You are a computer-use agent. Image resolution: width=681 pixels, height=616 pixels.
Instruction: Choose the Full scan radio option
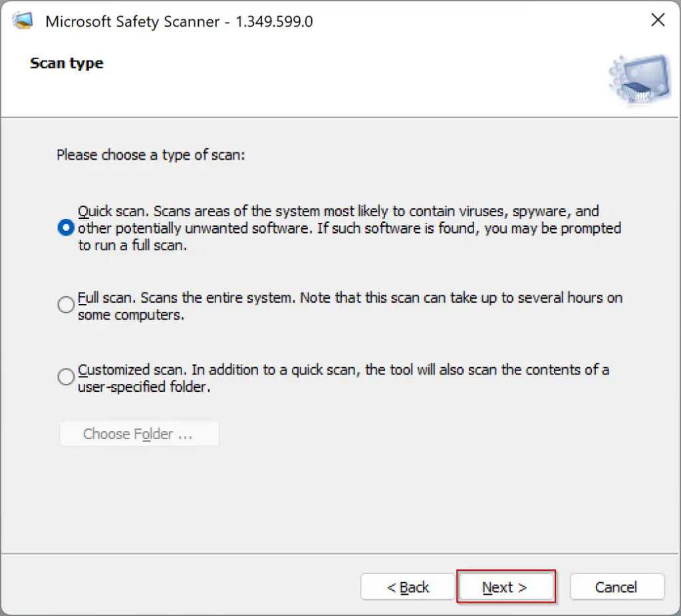point(66,305)
